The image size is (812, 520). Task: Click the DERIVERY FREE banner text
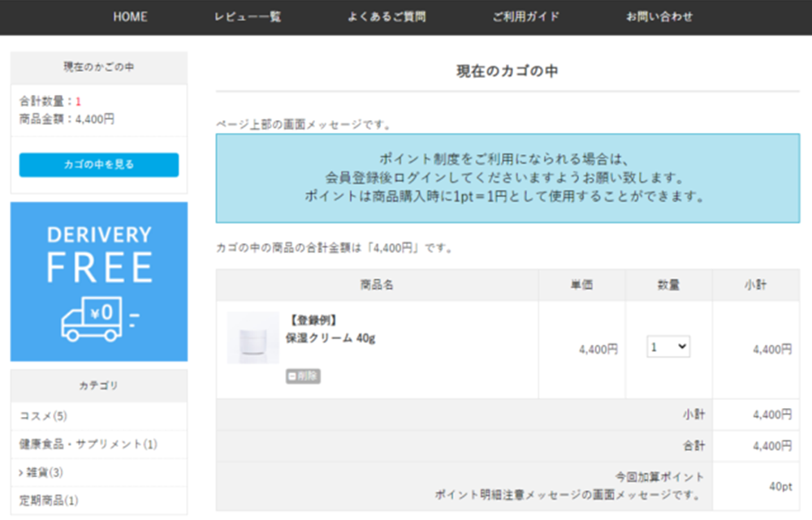coord(99,251)
